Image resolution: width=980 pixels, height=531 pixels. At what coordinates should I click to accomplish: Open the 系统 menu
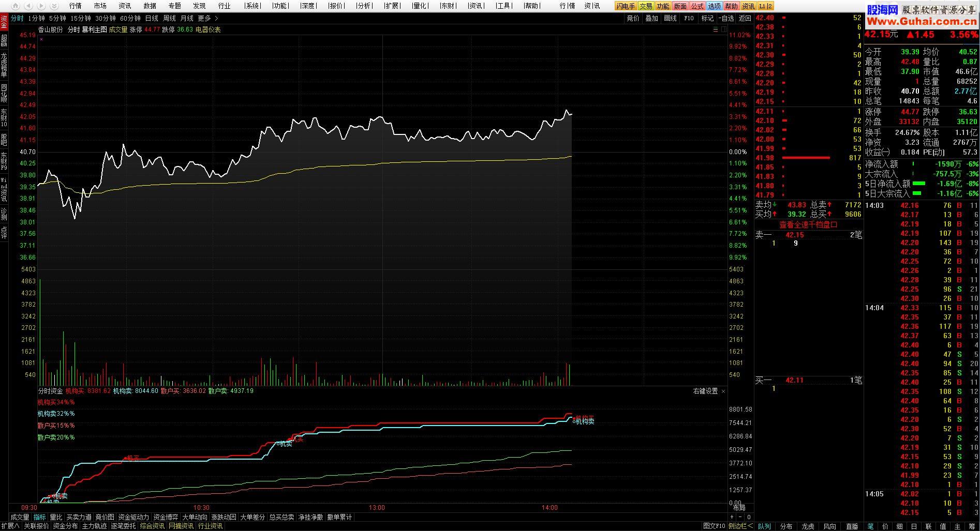pyautogui.click(x=253, y=6)
